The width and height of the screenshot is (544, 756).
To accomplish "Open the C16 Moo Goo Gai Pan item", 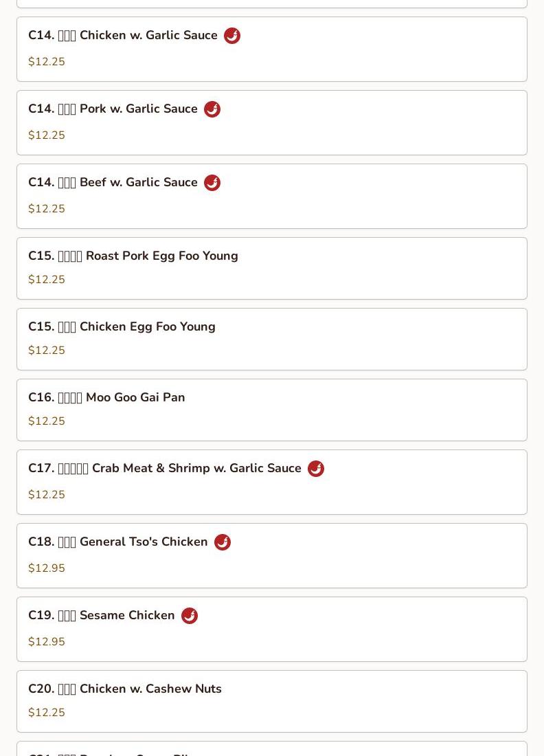I will click(272, 410).
